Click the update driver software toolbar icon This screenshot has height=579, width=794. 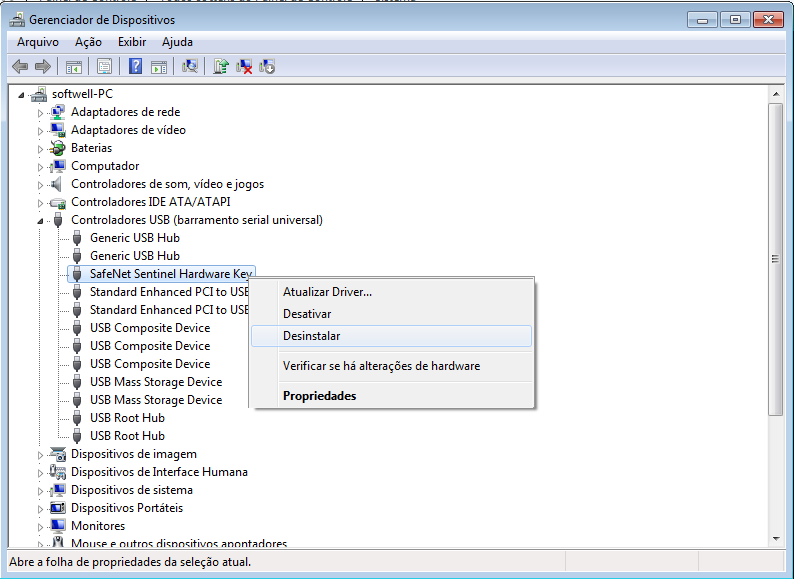coord(220,67)
